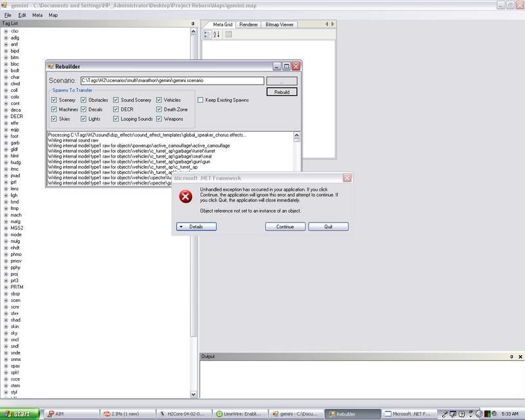Open the File menu
Screen dimensions: 525x420
click(x=8, y=15)
